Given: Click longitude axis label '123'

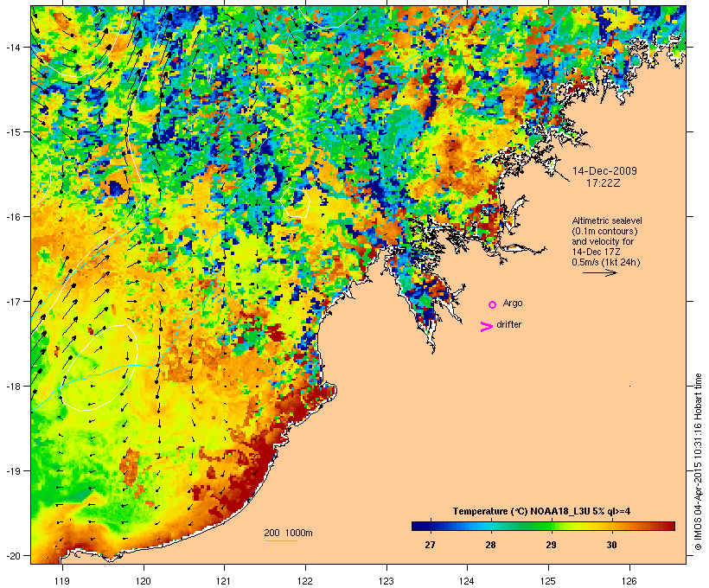Looking at the screenshot, I should [386, 581].
